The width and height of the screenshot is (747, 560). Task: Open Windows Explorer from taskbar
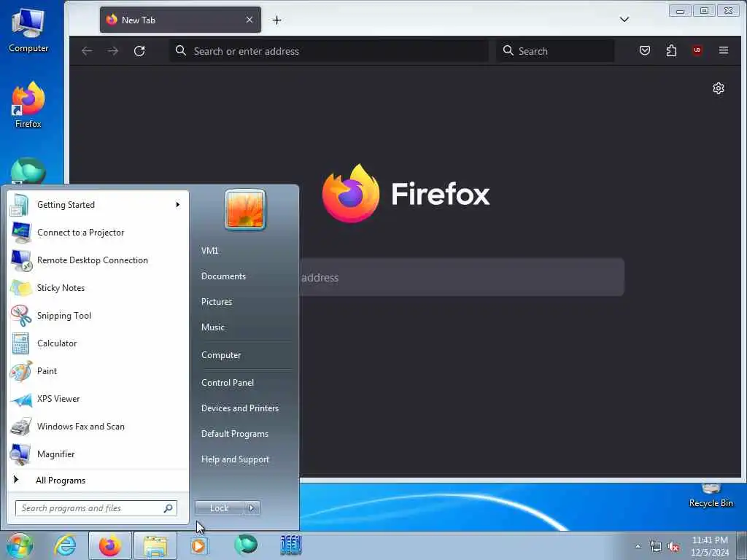click(155, 545)
